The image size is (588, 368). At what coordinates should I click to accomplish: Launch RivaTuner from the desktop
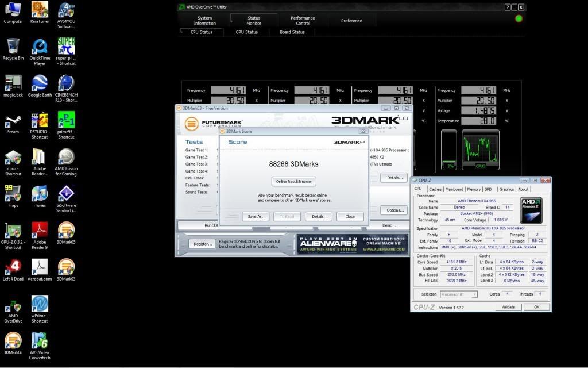click(40, 13)
